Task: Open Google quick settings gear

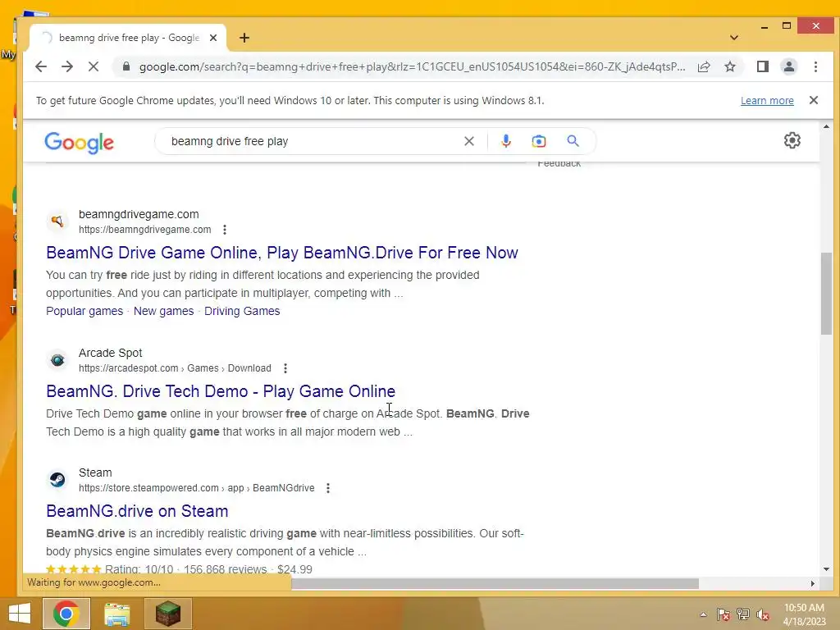Action: [792, 140]
